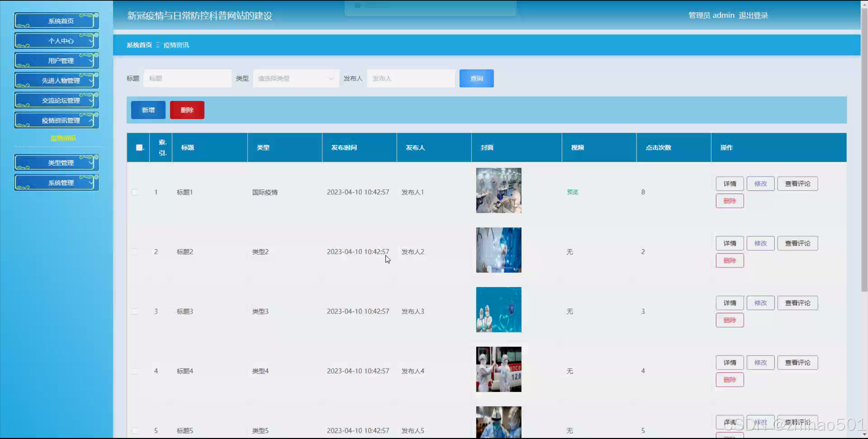Viewport: 868px width, 439px height.
Task: Click the blue 查询 search button
Action: [x=476, y=78]
